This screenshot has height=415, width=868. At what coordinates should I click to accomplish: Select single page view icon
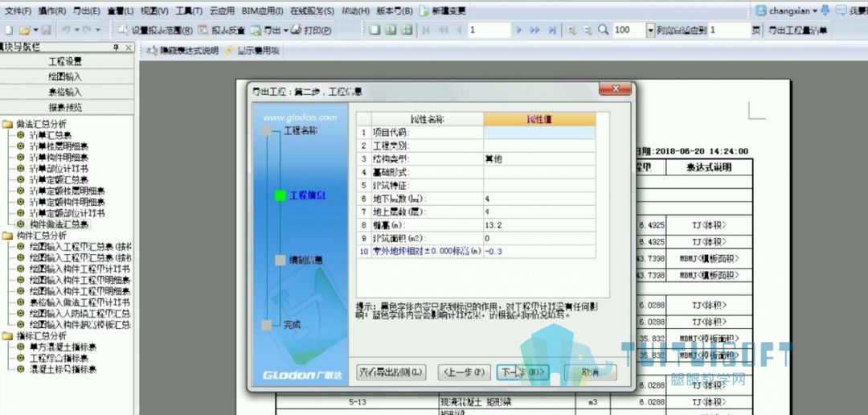click(375, 30)
